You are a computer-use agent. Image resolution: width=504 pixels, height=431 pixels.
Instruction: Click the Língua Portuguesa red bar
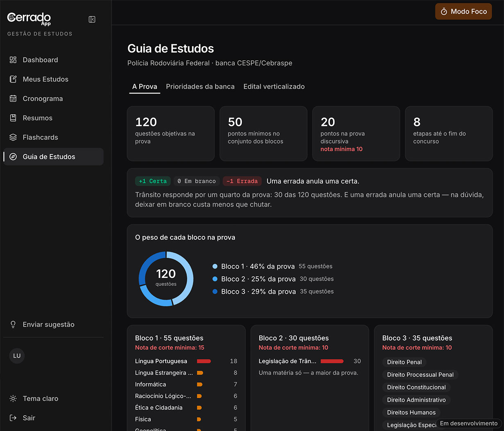(204, 361)
